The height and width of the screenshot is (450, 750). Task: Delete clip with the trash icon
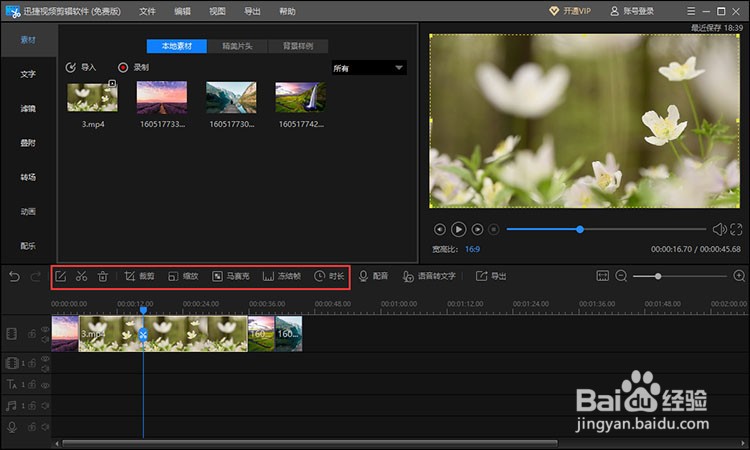point(103,276)
